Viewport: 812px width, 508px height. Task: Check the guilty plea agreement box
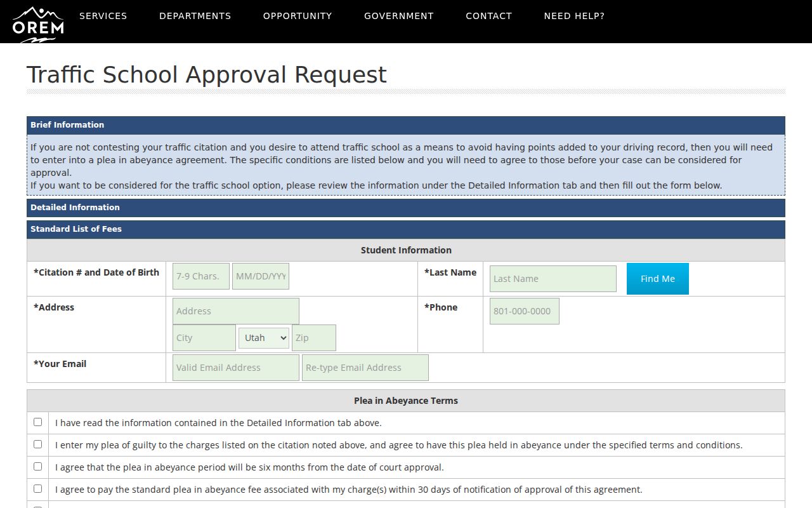38,444
